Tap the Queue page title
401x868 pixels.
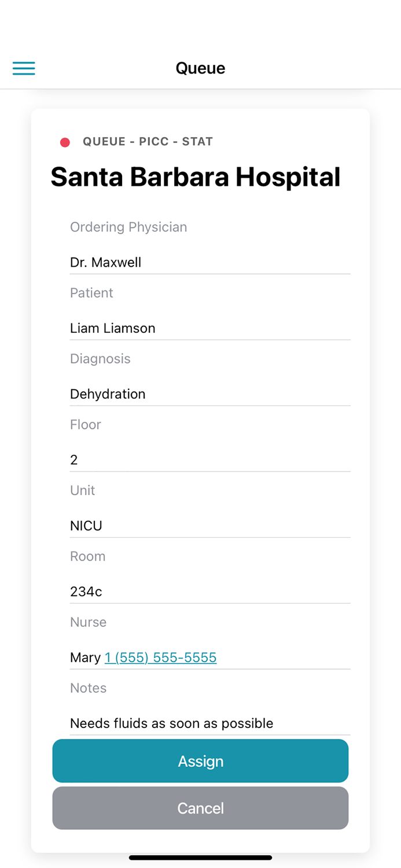pos(200,68)
